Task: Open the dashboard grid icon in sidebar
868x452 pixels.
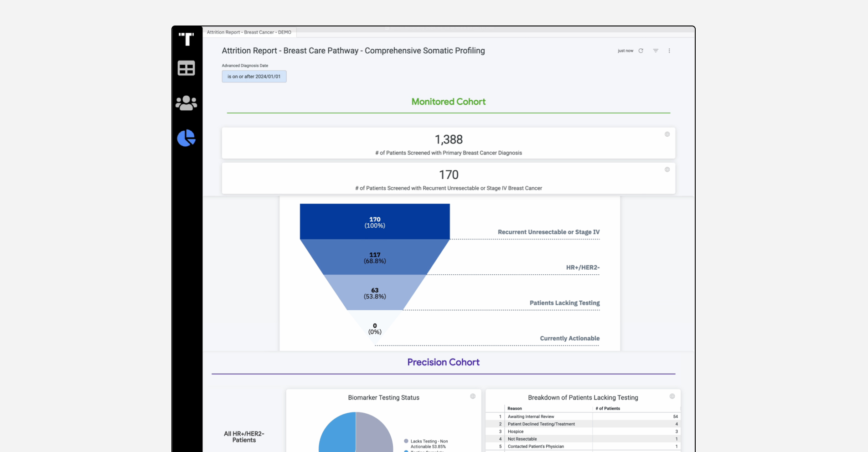Action: [186, 68]
